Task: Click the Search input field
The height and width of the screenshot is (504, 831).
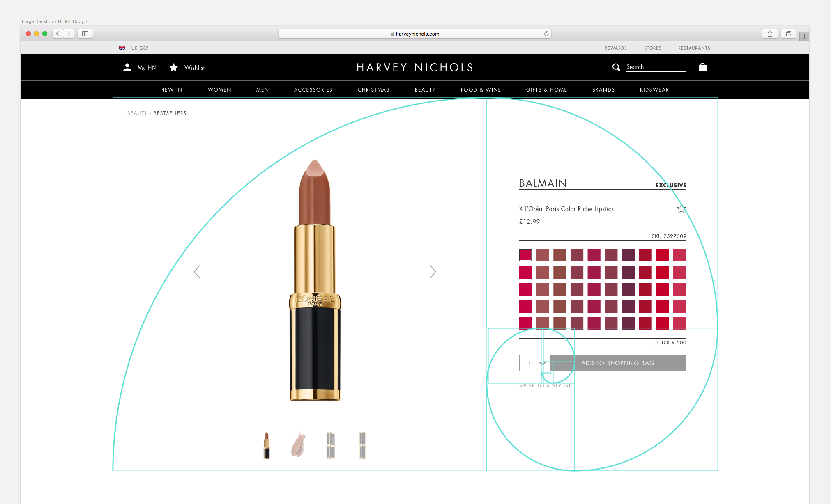Action: [656, 67]
